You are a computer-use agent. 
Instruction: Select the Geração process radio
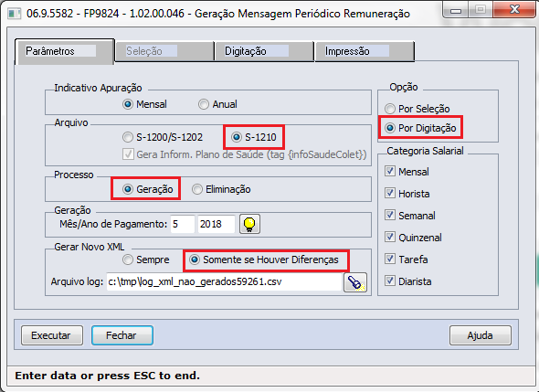pos(148,189)
